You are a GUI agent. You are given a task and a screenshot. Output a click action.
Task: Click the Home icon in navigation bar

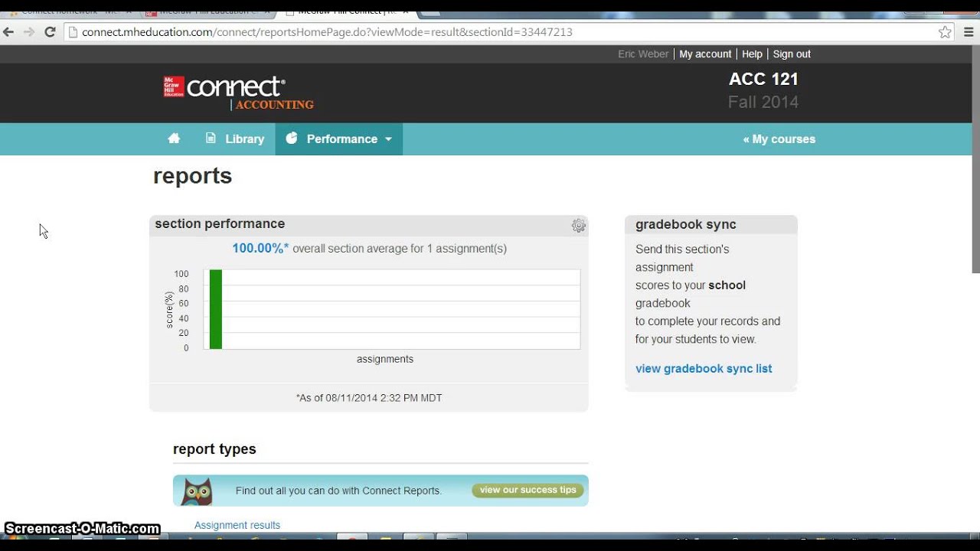[174, 139]
